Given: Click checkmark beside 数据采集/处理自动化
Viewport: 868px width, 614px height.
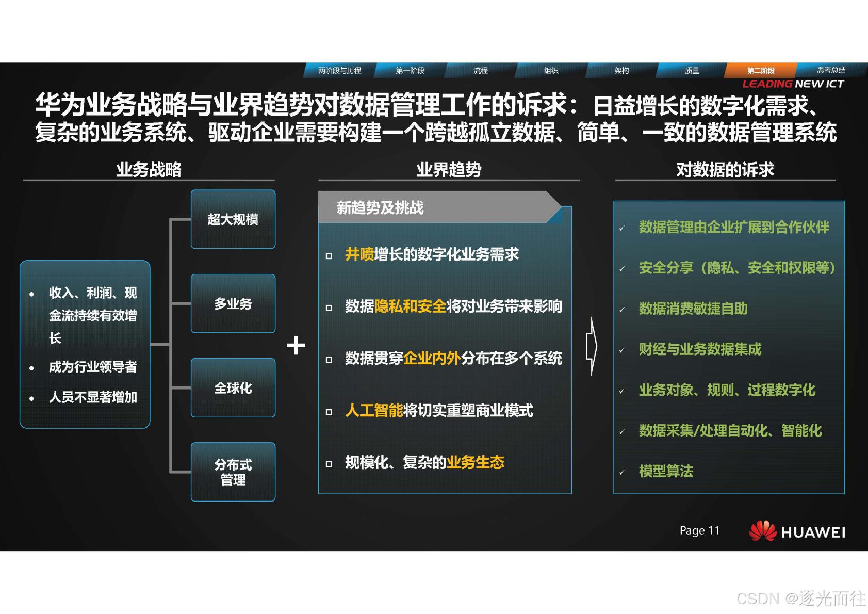Looking at the screenshot, I should point(622,432).
